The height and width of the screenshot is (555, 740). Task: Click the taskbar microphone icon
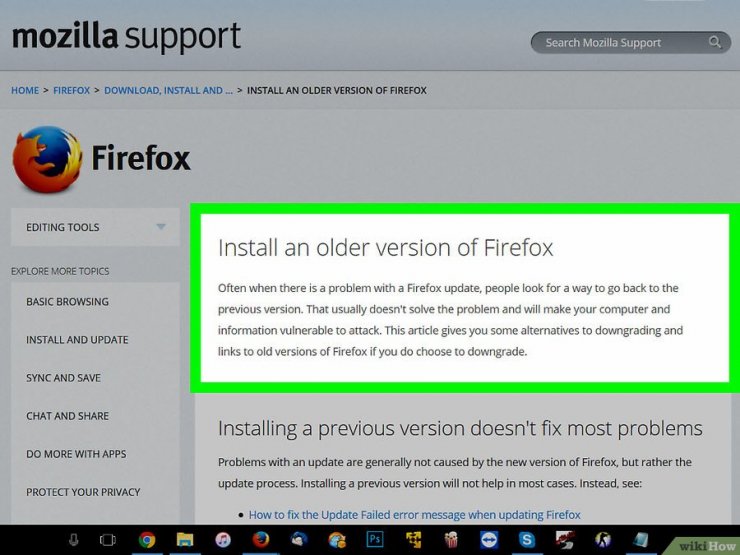pos(74,539)
